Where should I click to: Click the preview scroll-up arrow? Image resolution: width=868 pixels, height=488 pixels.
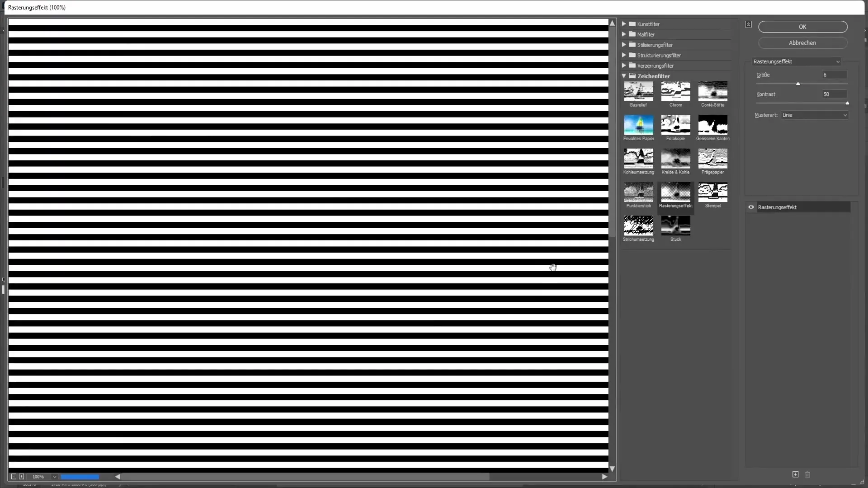click(x=612, y=23)
